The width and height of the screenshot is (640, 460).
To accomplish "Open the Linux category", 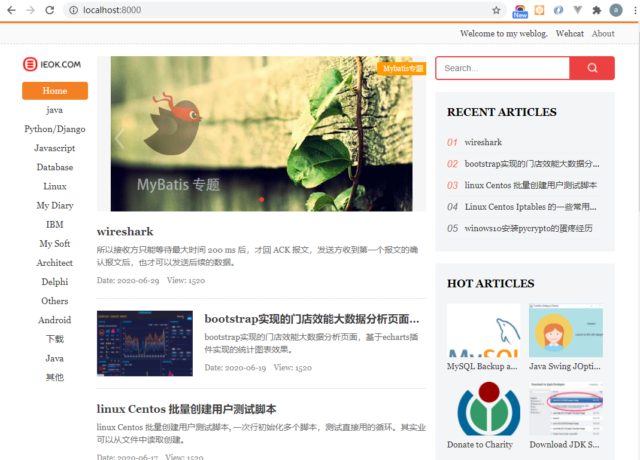I will [55, 187].
